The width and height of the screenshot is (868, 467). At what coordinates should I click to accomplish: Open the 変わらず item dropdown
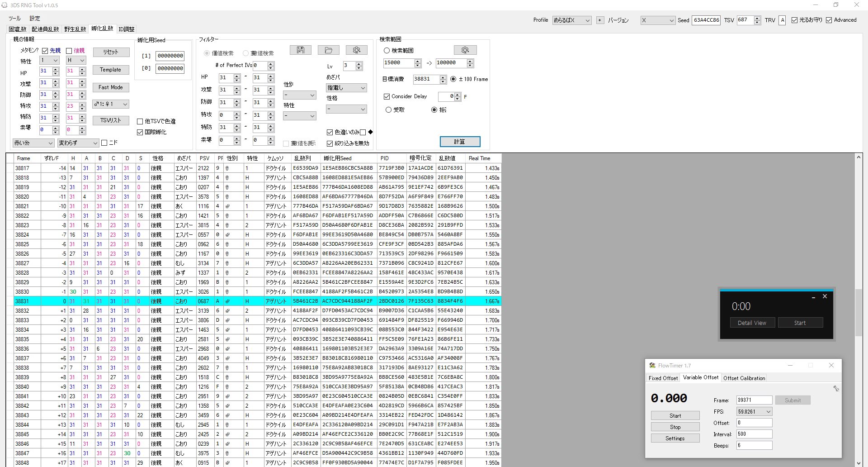(x=78, y=143)
